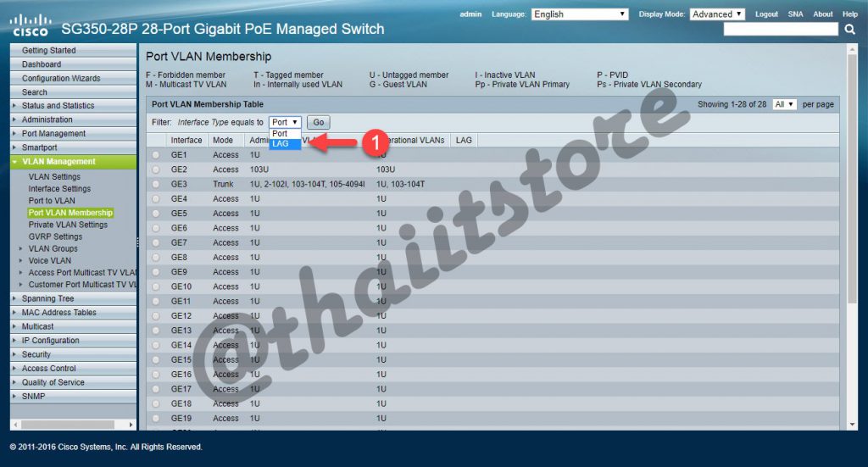The width and height of the screenshot is (868, 467).
Task: Select the GE4 row radio button
Action: tap(156, 199)
